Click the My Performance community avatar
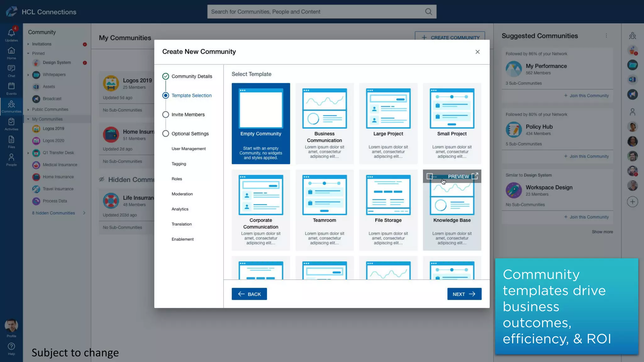The image size is (644, 362). [x=514, y=69]
